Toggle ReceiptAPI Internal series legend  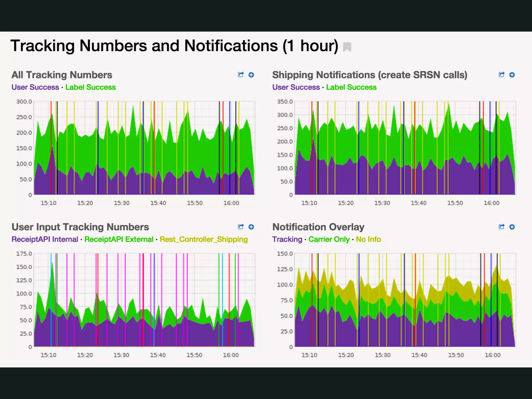pyautogui.click(x=45, y=239)
